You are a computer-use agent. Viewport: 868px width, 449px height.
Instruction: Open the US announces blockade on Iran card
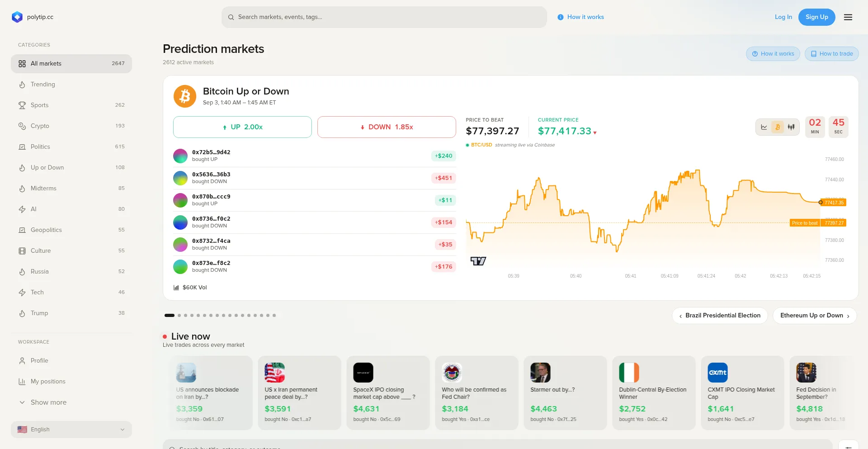click(211, 393)
